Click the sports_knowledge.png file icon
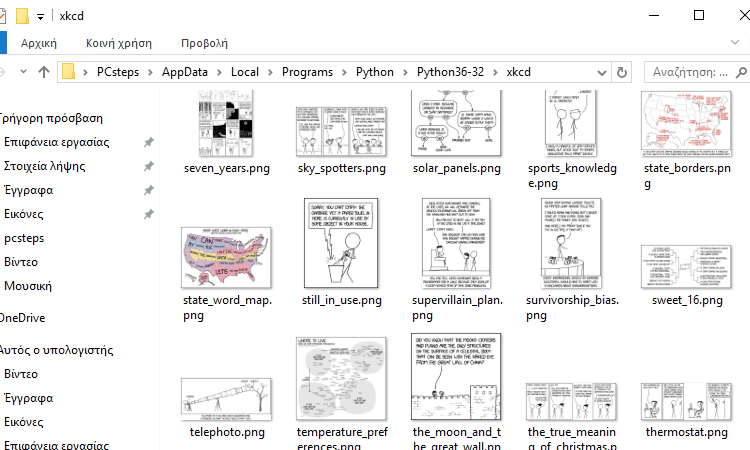750x450 pixels. [571, 123]
